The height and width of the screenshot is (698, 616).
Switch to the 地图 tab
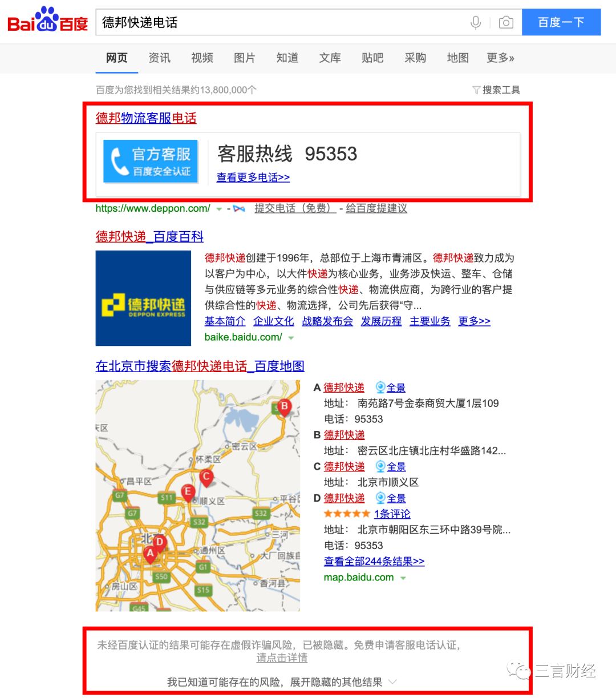click(458, 58)
